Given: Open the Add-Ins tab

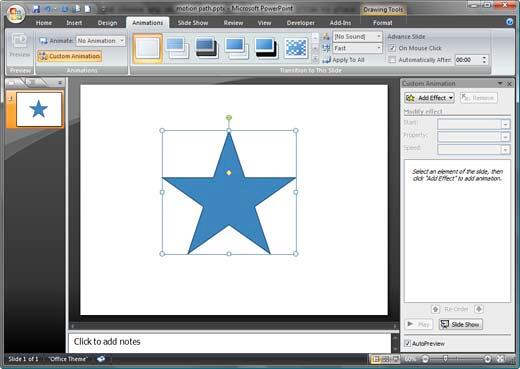Looking at the screenshot, I should click(x=340, y=23).
